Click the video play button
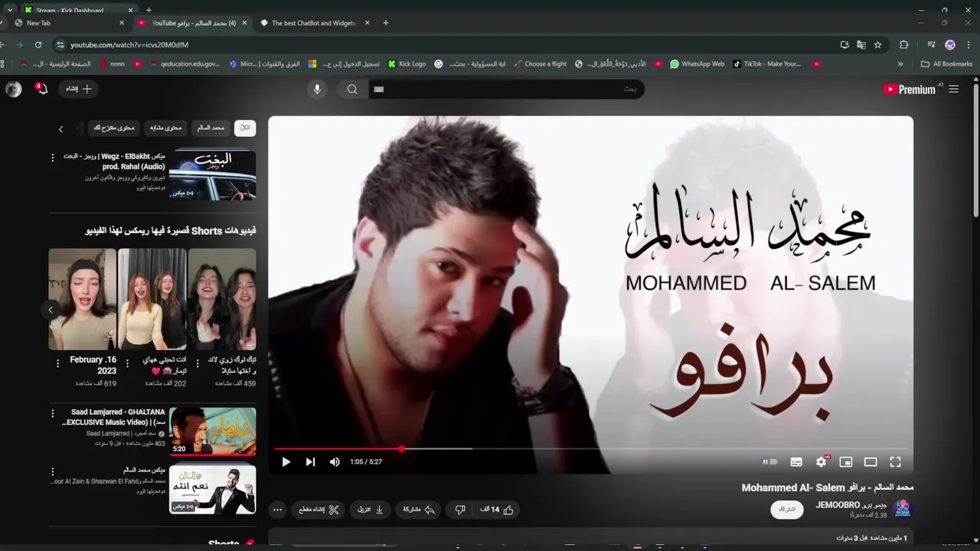980x551 pixels. point(286,461)
